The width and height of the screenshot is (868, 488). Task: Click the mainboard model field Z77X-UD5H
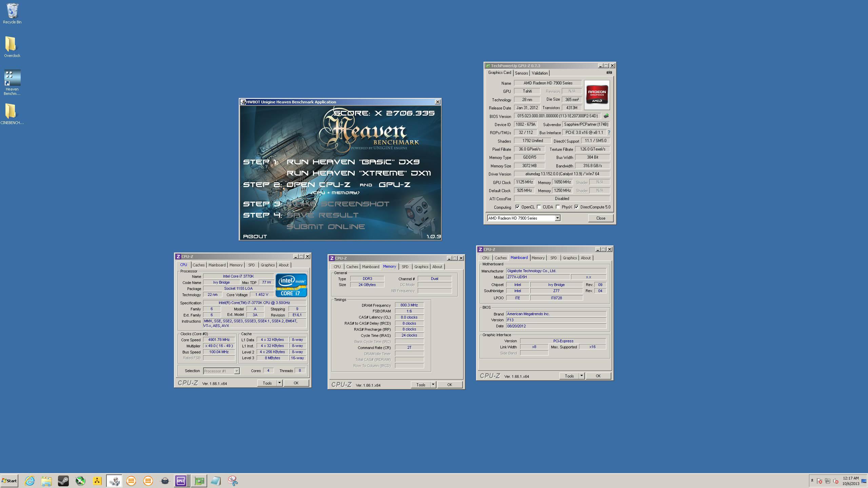(x=538, y=277)
